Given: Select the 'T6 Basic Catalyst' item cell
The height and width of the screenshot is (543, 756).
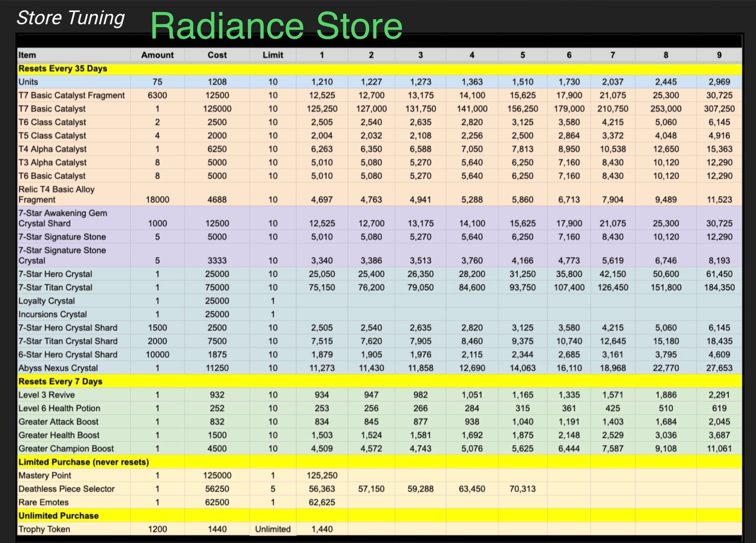Looking at the screenshot, I should [x=74, y=176].
